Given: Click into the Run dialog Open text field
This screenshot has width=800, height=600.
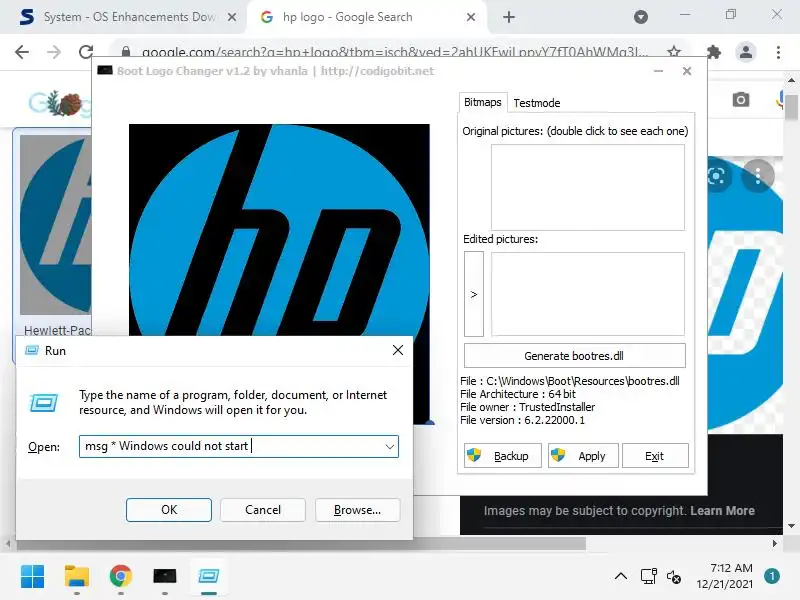Looking at the screenshot, I should [x=232, y=446].
